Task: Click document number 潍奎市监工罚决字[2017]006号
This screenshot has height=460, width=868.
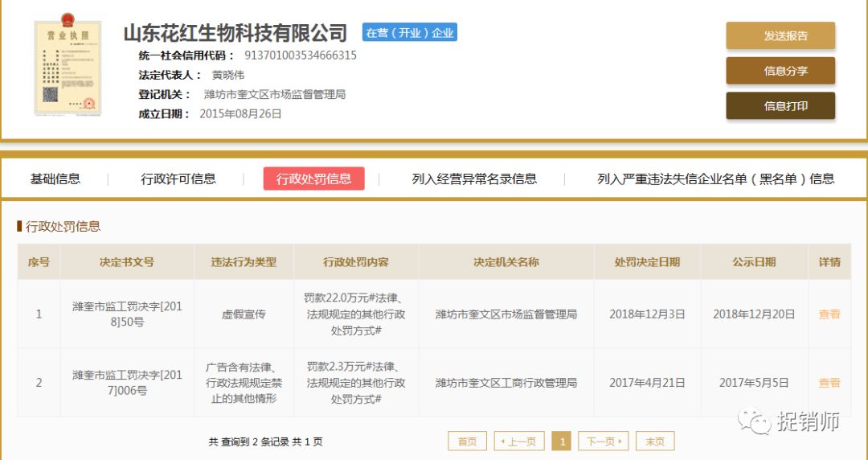Action: point(127,383)
